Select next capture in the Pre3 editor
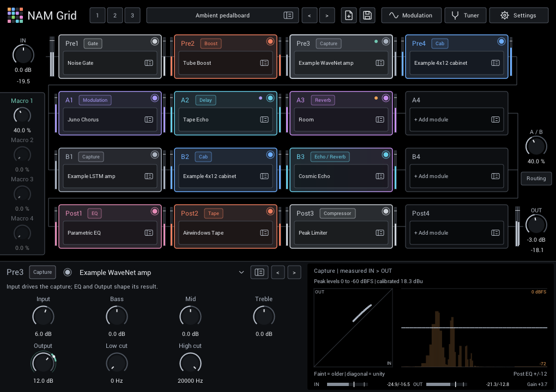Screen dimensions: 556x392 tap(294, 272)
